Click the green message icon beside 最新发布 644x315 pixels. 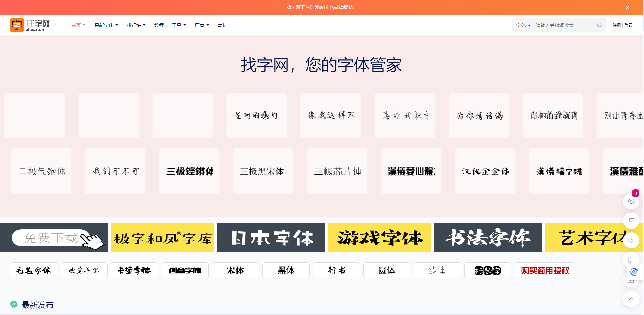(x=14, y=304)
